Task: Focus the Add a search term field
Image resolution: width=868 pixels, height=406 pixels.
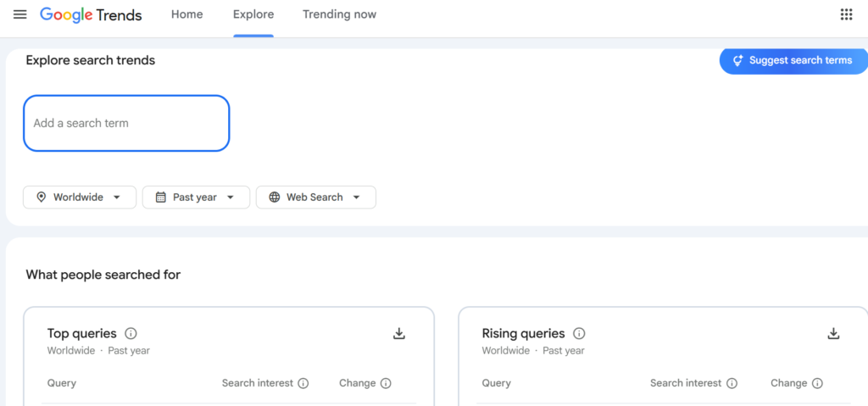Action: pyautogui.click(x=126, y=123)
